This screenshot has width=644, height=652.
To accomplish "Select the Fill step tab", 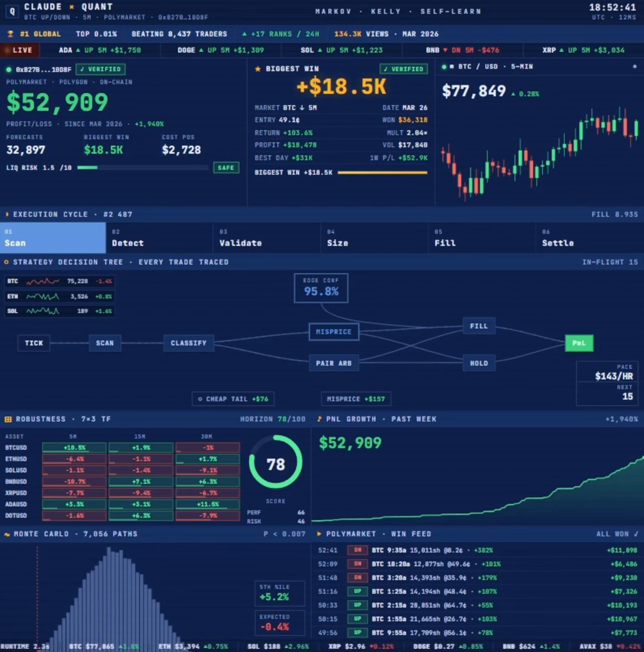I will click(x=483, y=238).
